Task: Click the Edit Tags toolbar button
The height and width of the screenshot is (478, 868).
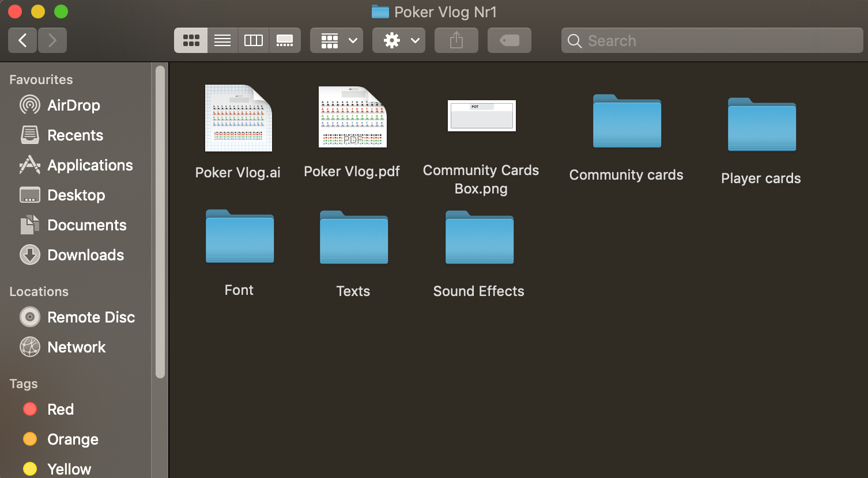Action: (510, 40)
